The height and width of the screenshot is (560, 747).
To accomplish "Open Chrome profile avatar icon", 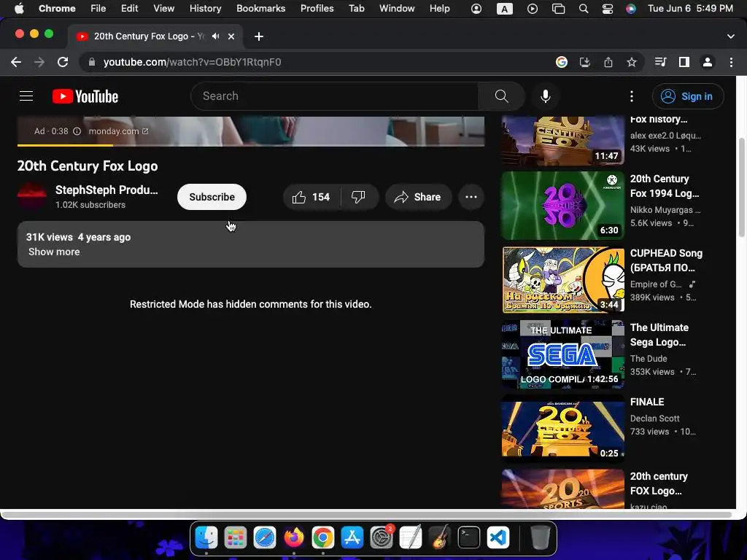I will [708, 62].
